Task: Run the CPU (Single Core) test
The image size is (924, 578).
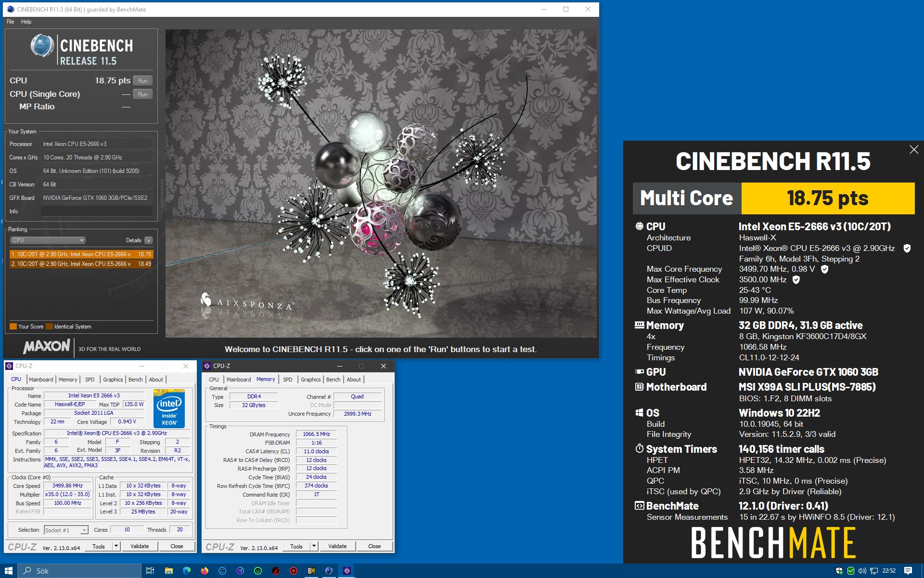Action: (x=143, y=94)
